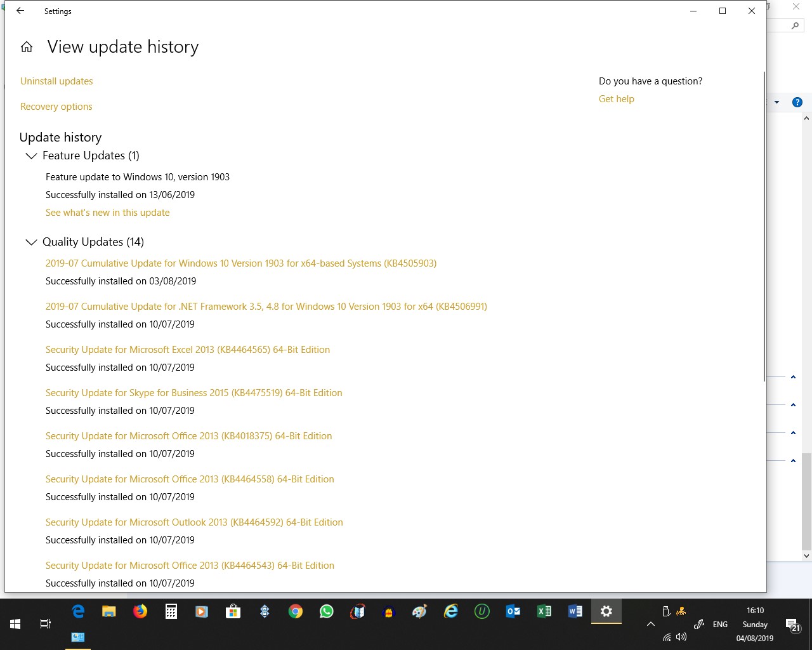Open Microsoft Store from the taskbar
The height and width of the screenshot is (650, 812).
pos(233,611)
